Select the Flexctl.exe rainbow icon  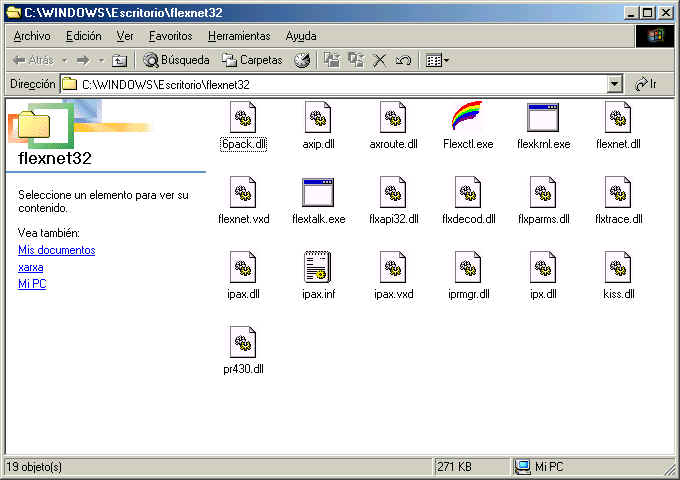click(x=468, y=115)
